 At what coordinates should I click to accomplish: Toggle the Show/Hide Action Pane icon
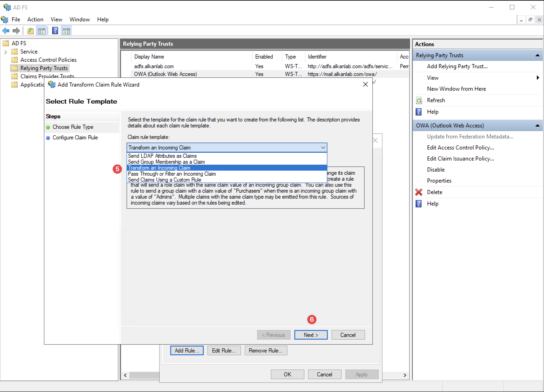coord(66,31)
